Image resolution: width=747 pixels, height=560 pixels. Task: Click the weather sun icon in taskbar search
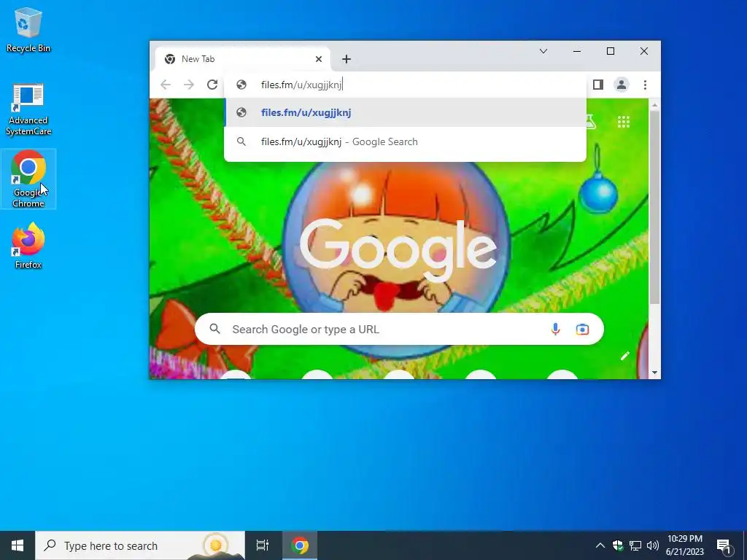[215, 545]
